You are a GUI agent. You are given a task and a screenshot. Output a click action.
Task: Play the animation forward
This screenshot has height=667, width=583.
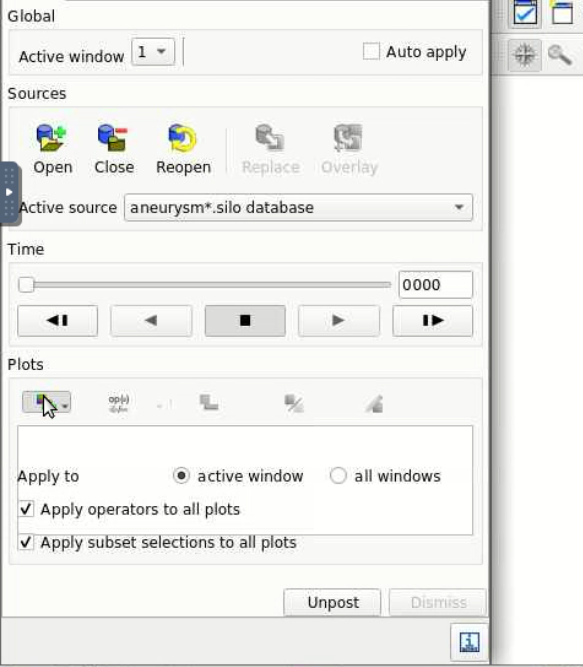click(x=338, y=321)
